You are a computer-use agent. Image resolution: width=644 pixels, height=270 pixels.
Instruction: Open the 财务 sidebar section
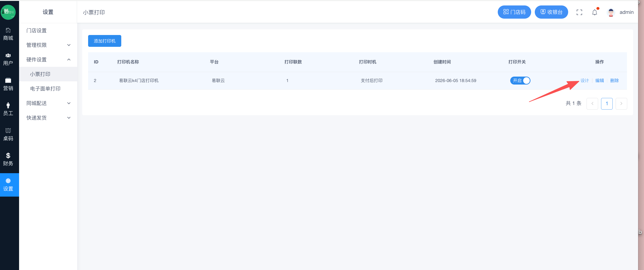8,159
